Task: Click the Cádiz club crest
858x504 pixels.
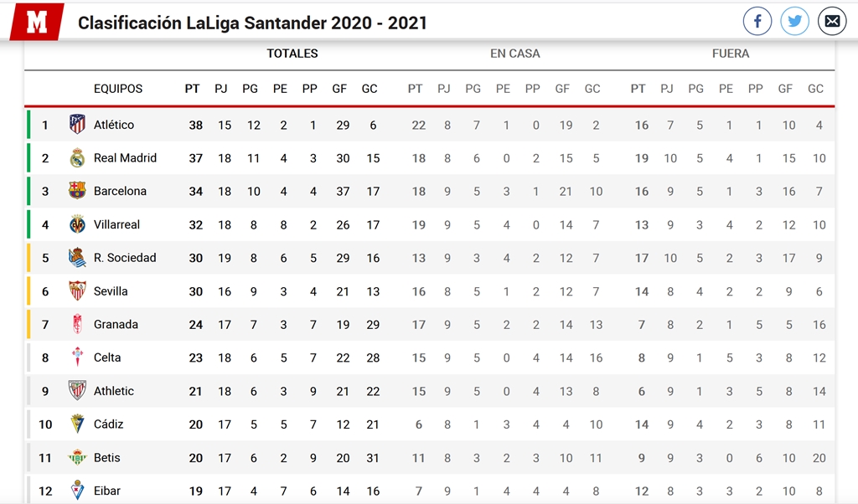Action: 77,424
